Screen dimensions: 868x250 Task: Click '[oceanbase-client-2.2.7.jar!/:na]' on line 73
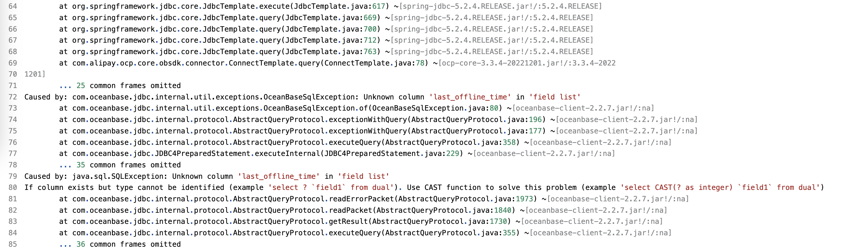[583, 108]
